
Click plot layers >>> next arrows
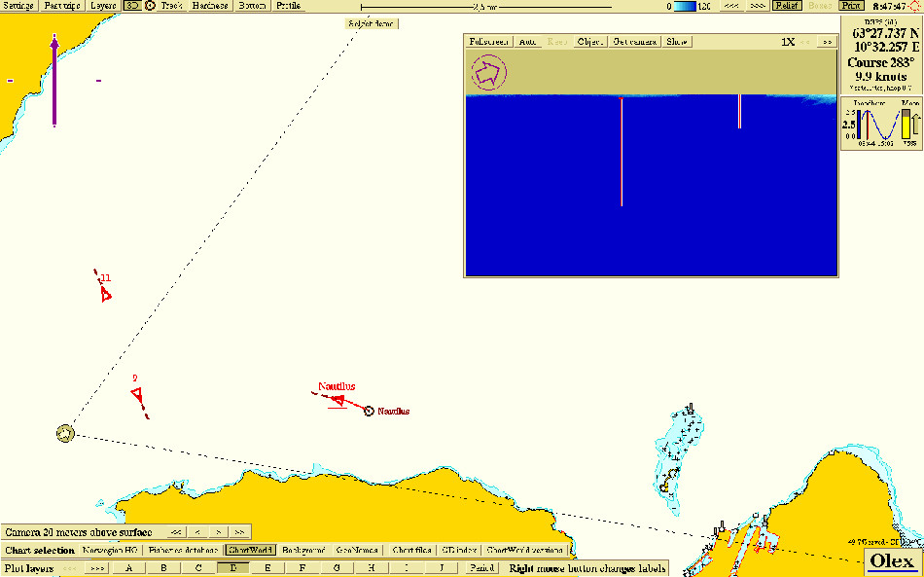coord(95,569)
